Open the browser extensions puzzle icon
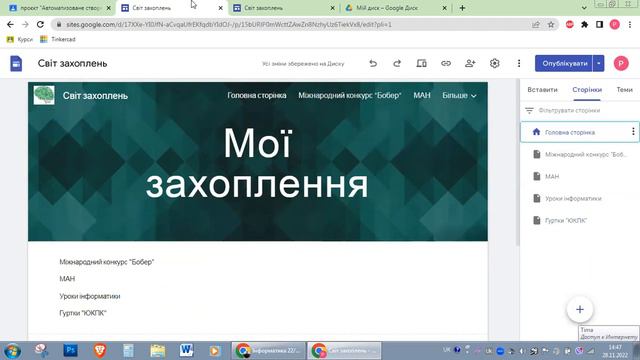This screenshot has width=640, height=360. [584, 24]
